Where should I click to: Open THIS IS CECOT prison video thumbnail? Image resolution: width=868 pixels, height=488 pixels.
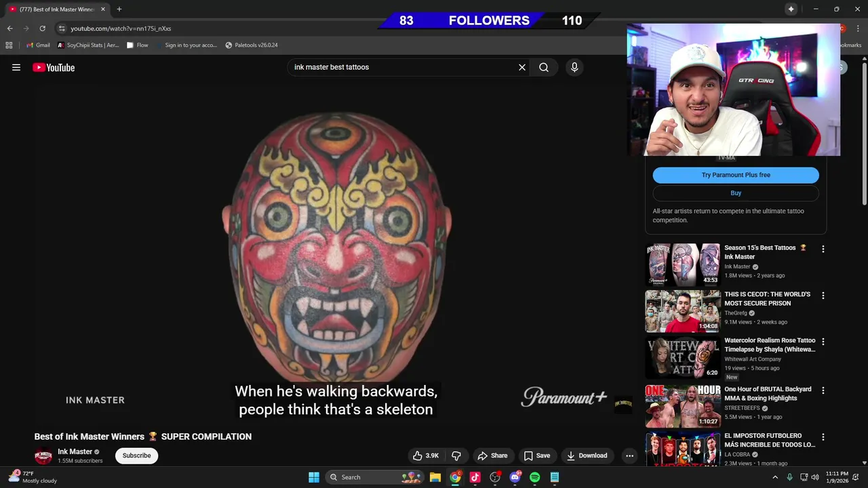682,311
